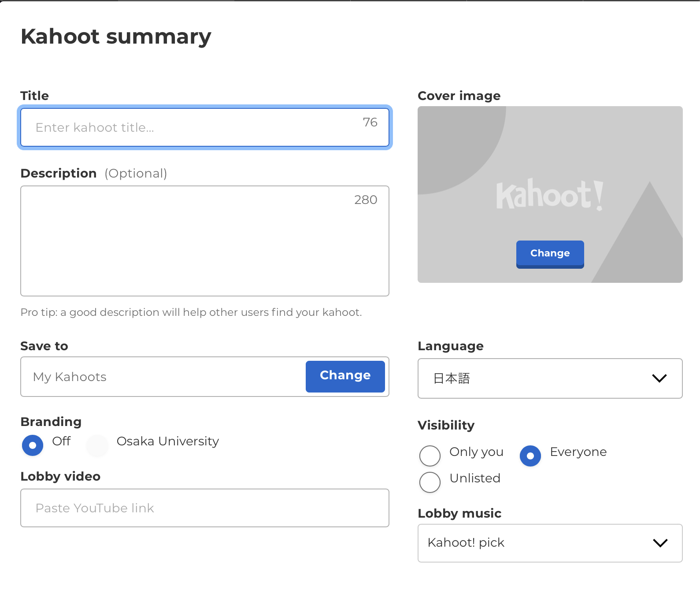Click into the Description text area
Image resolution: width=700 pixels, height=600 pixels.
pyautogui.click(x=205, y=241)
